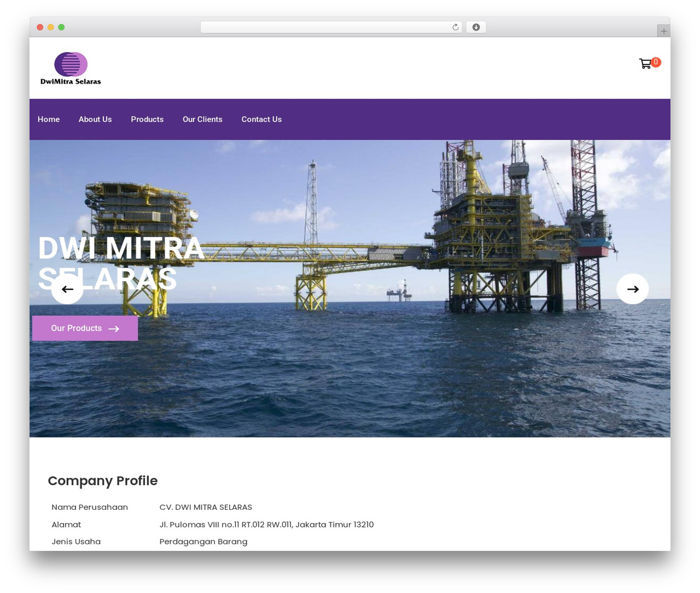Go to Contact Us page
This screenshot has height=593, width=700.
pyautogui.click(x=261, y=119)
